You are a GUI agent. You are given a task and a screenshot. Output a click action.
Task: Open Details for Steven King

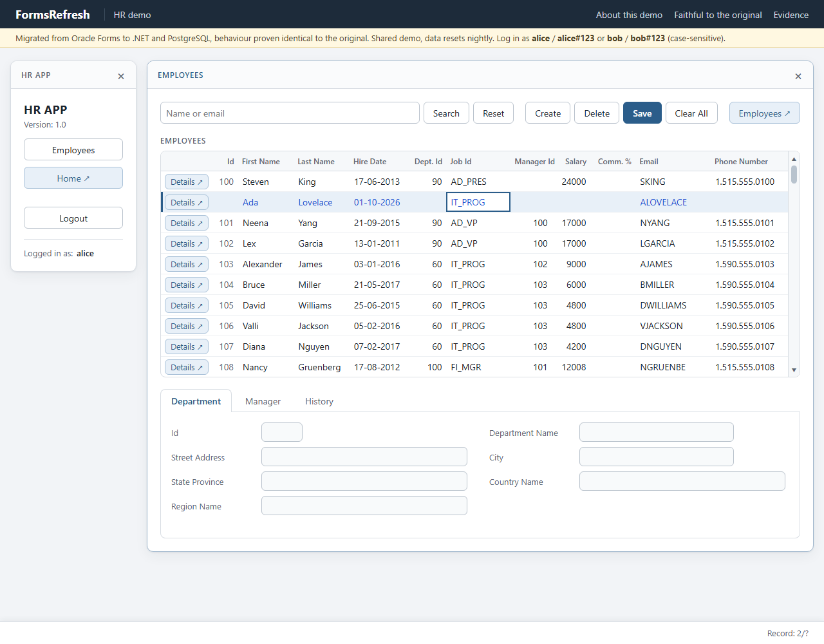pyautogui.click(x=187, y=182)
